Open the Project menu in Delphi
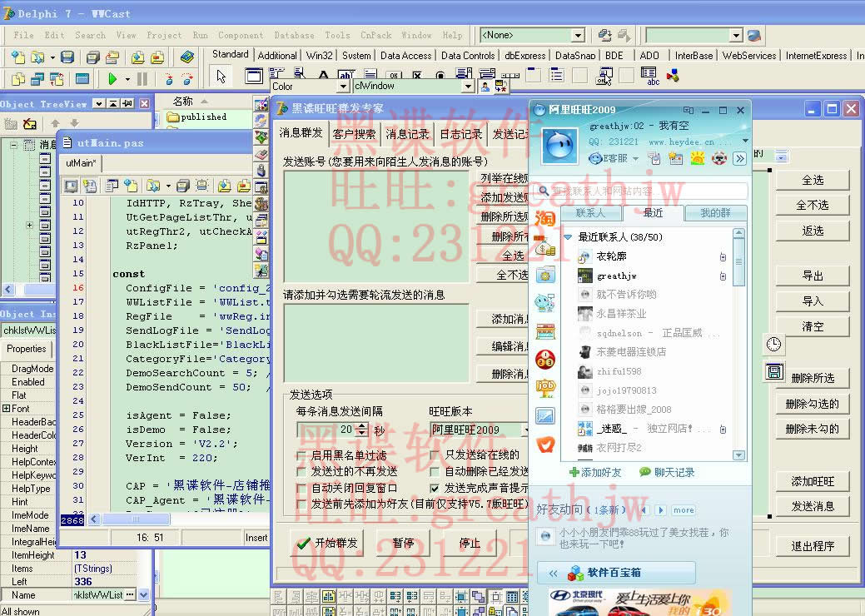 tap(164, 35)
